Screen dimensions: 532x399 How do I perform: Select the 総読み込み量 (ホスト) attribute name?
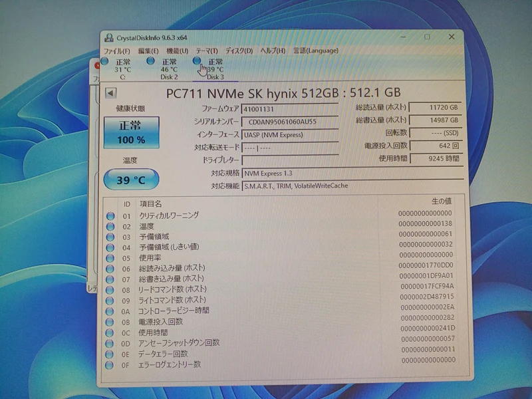click(x=172, y=268)
